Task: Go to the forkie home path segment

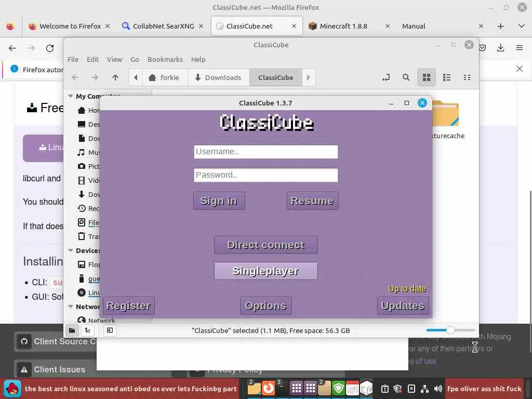Action: 165,78
